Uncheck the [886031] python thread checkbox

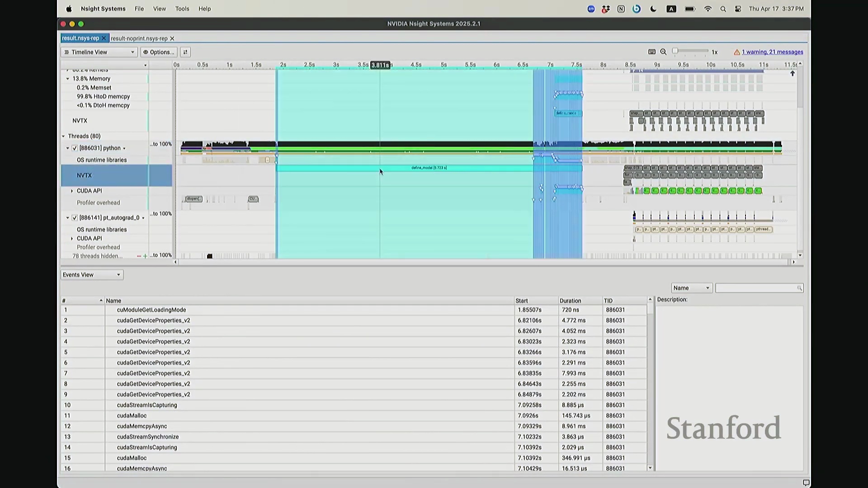point(75,148)
